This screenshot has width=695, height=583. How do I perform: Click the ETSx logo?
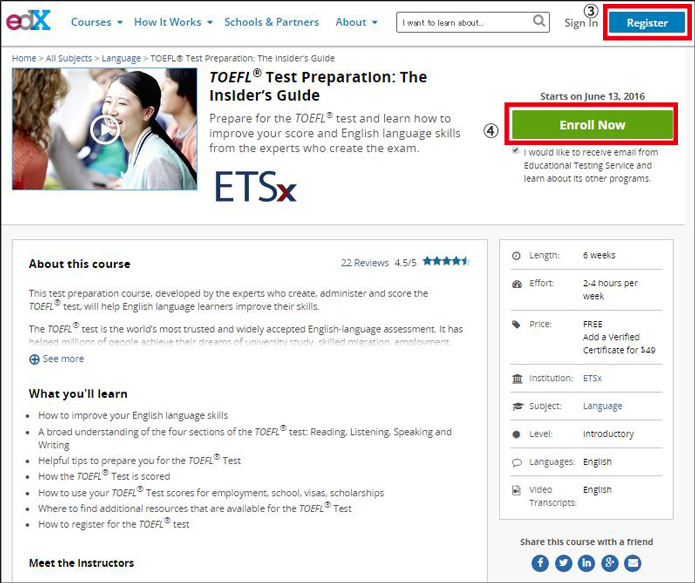tap(255, 187)
